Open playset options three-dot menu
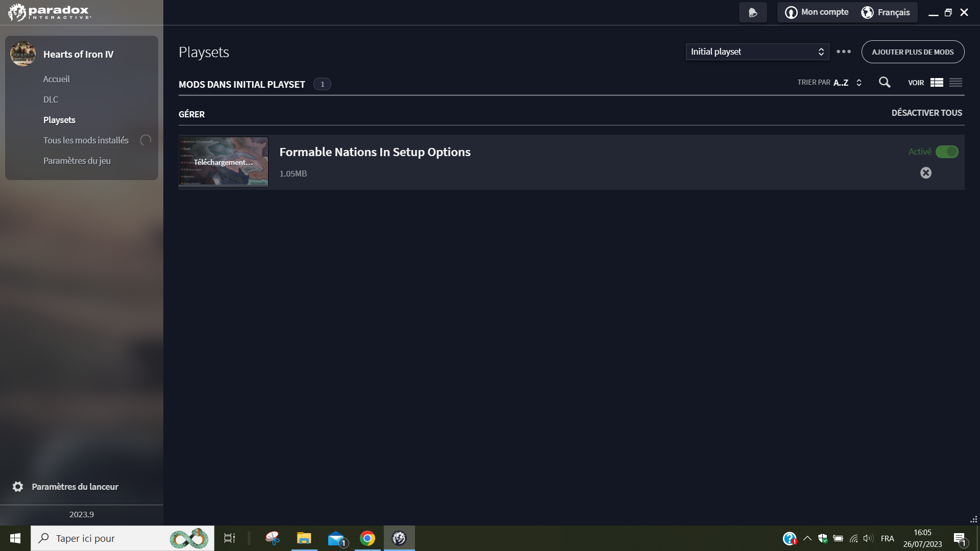The height and width of the screenshot is (551, 980). [844, 52]
